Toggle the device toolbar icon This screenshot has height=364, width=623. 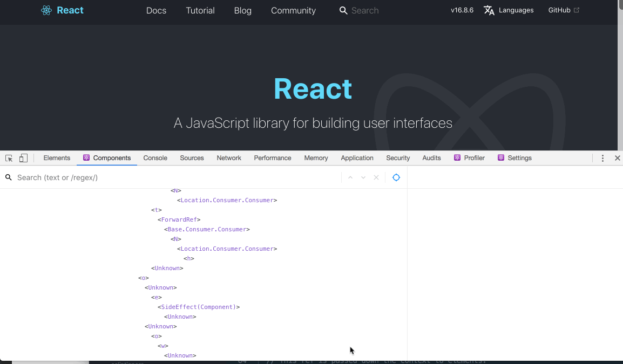pyautogui.click(x=23, y=157)
